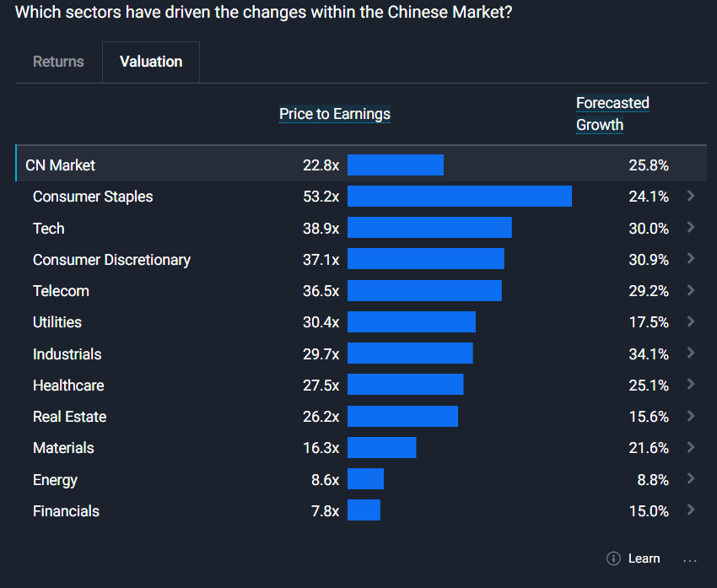Click the Industrials row chevron
This screenshot has width=717, height=588.
click(691, 353)
